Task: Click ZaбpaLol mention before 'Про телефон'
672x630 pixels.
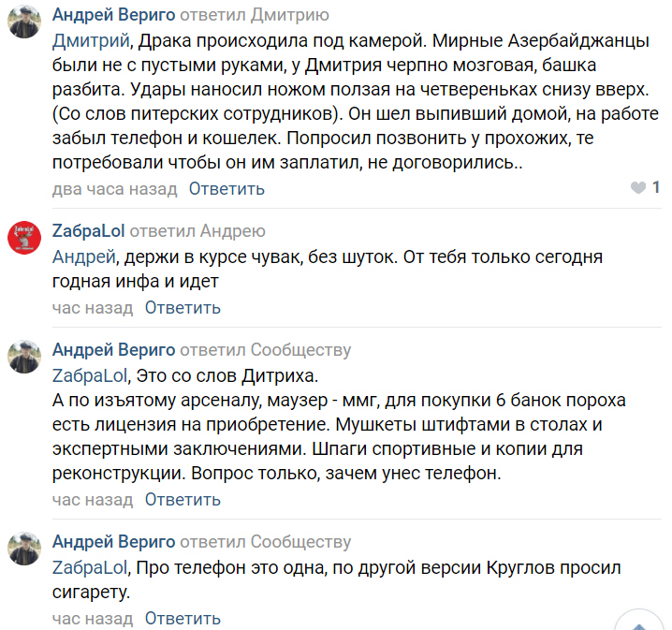Action: [x=90, y=568]
